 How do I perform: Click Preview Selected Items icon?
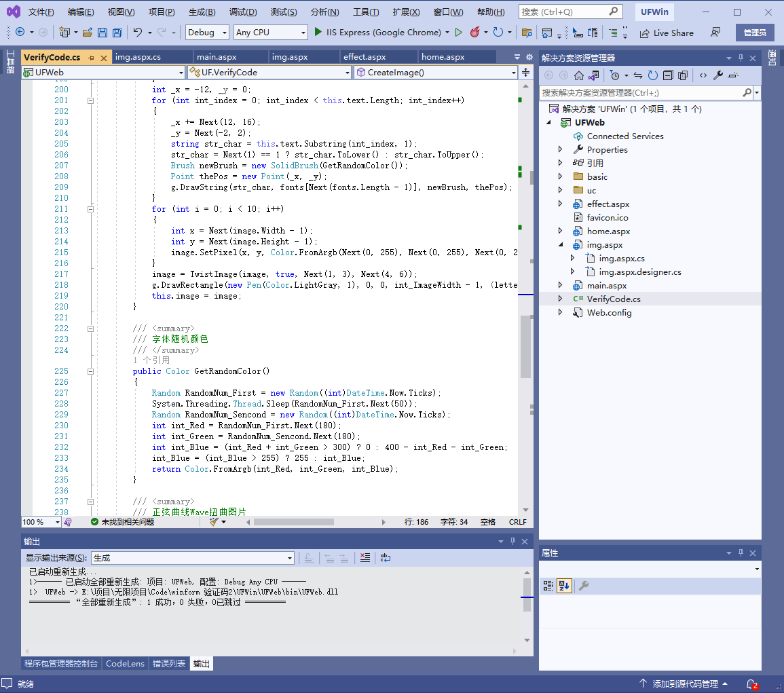[x=733, y=75]
